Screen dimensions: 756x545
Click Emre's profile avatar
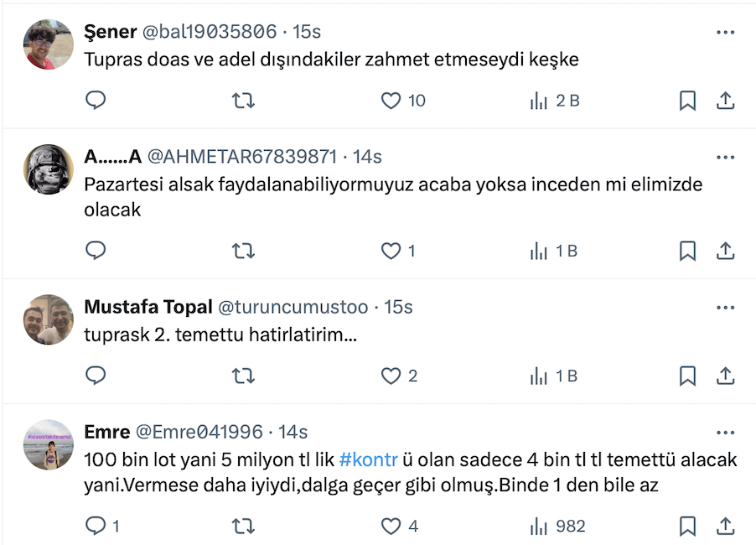point(48,444)
